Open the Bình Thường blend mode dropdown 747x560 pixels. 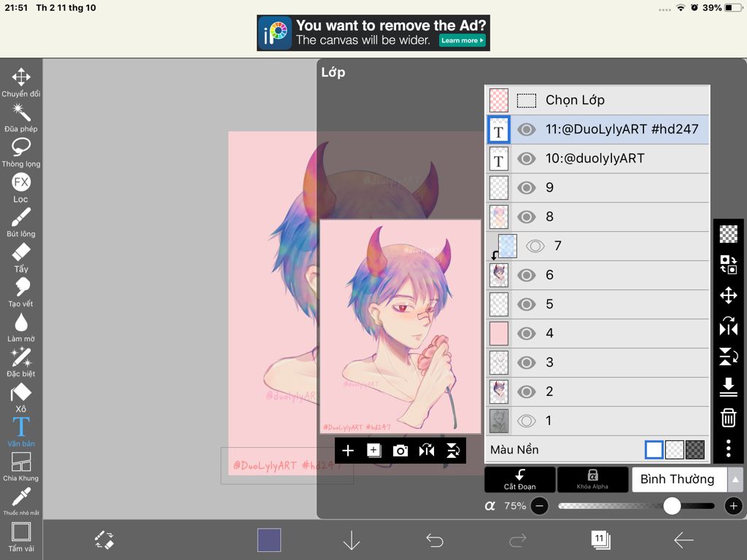678,479
